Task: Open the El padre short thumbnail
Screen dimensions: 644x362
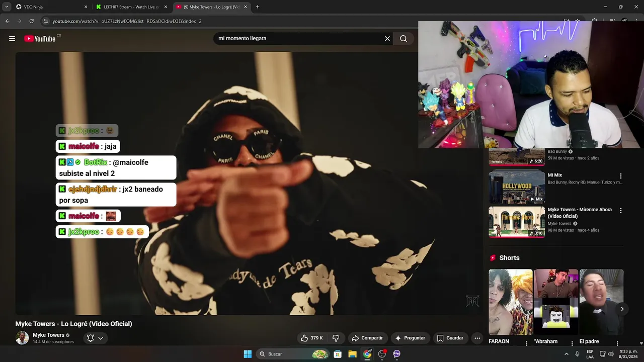Action: (x=601, y=302)
